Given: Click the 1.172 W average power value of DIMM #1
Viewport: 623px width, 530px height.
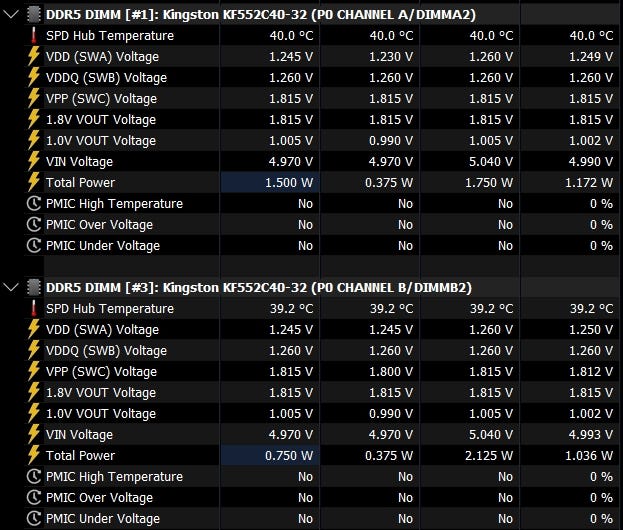Looking at the screenshot, I should [x=589, y=183].
